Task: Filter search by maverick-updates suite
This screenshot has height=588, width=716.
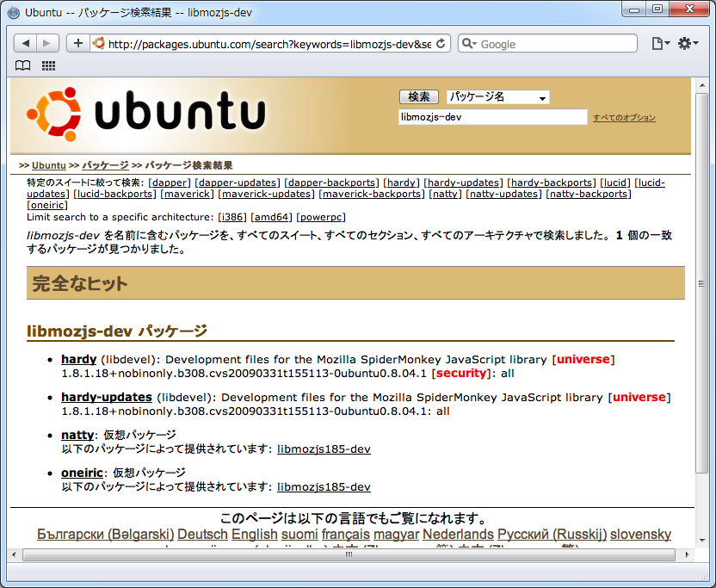Action: (x=266, y=194)
